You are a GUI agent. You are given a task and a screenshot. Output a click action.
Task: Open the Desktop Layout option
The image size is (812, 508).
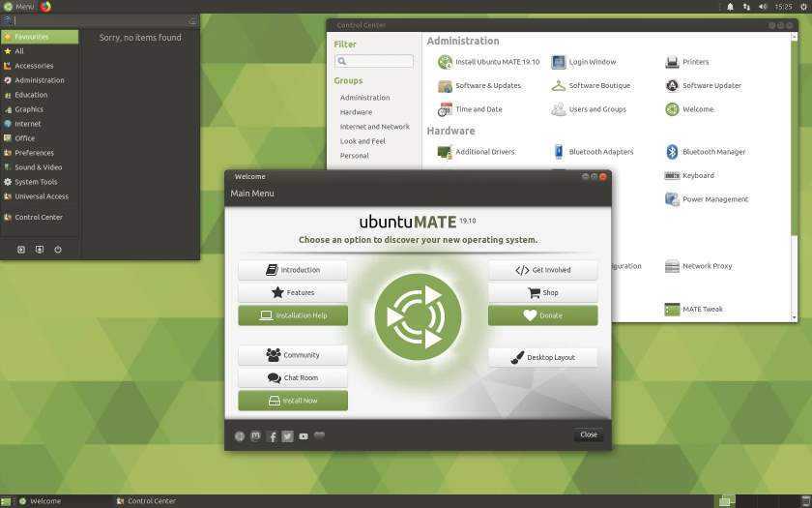542,357
